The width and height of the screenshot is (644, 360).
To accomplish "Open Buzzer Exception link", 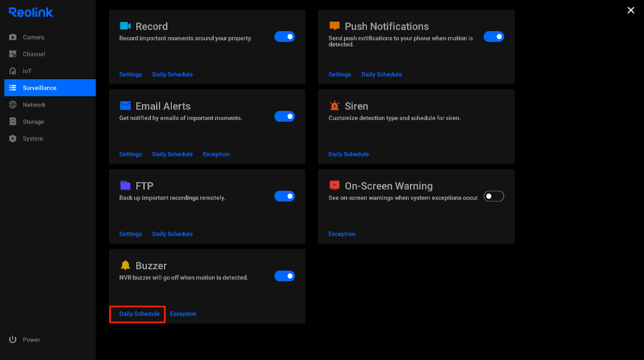I will point(183,314).
